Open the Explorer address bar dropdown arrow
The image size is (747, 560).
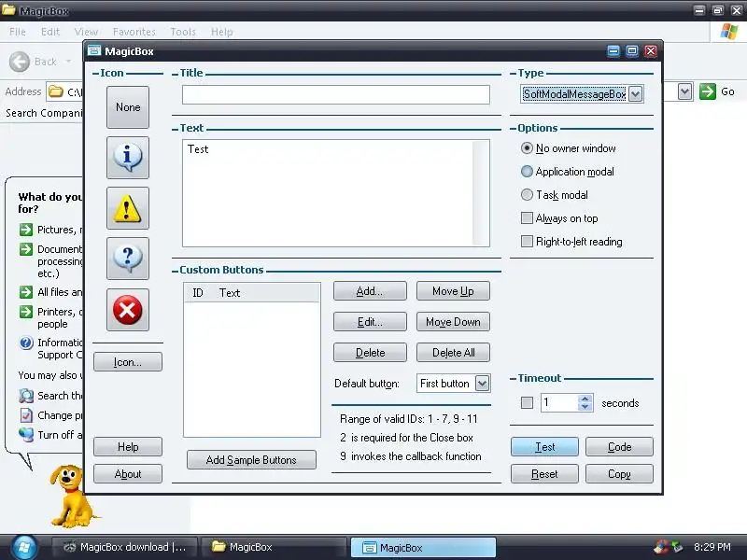coord(684,91)
